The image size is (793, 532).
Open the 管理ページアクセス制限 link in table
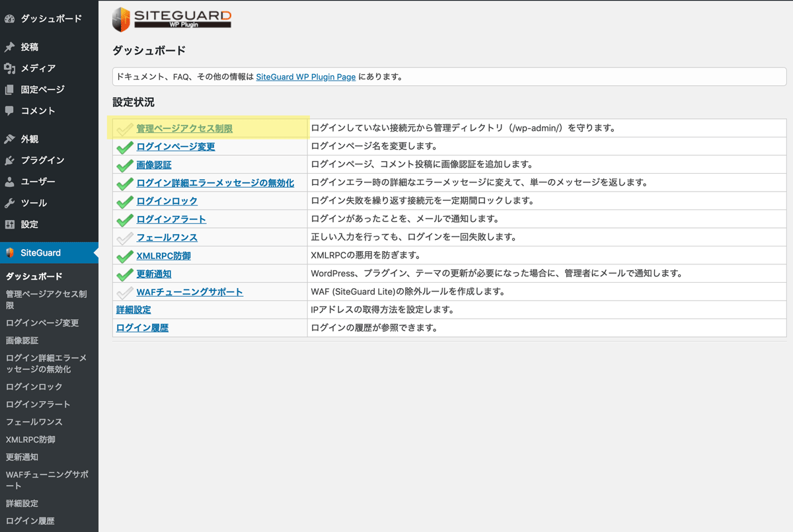pos(184,128)
